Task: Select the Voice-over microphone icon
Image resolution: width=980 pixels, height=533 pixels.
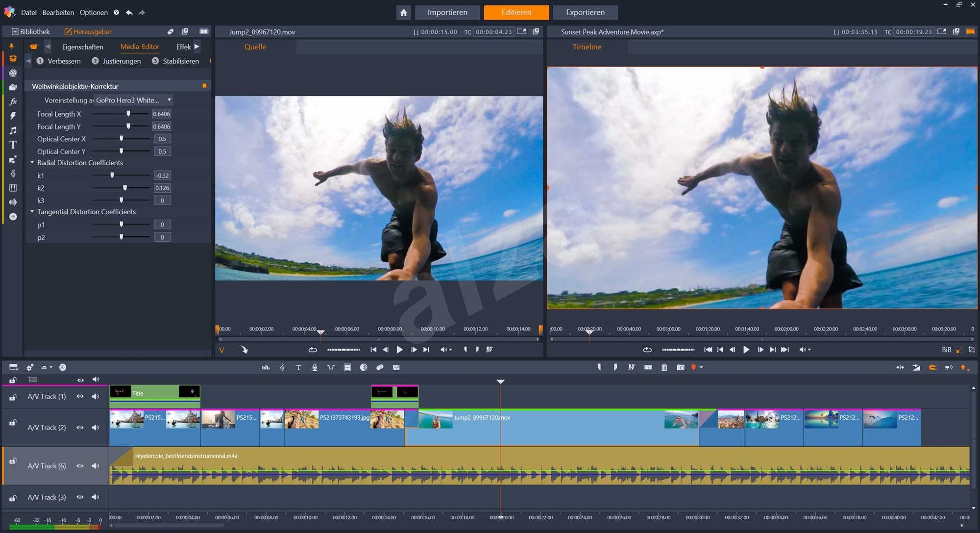Action: pyautogui.click(x=315, y=367)
